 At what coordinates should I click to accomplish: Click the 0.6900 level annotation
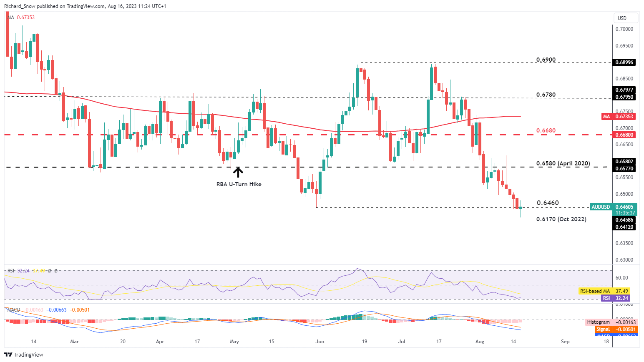click(x=546, y=60)
